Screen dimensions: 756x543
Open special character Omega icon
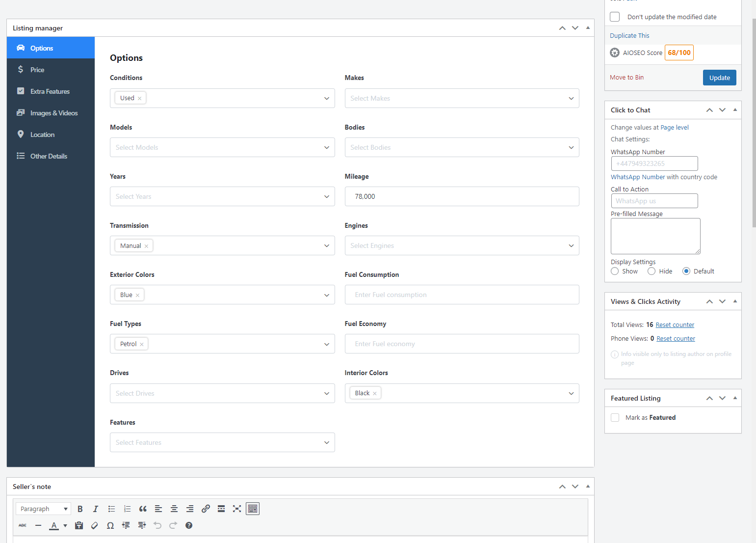(110, 525)
